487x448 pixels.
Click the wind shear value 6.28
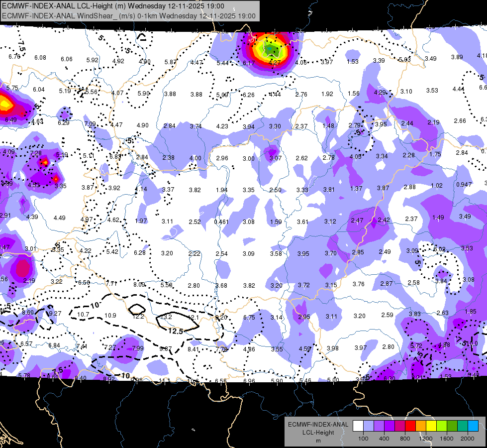tap(140, 253)
